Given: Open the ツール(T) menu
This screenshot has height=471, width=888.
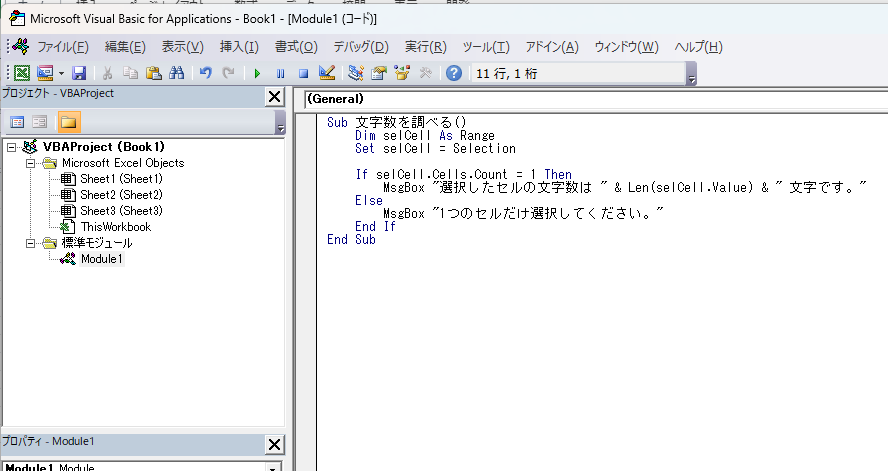Looking at the screenshot, I should click(486, 47).
